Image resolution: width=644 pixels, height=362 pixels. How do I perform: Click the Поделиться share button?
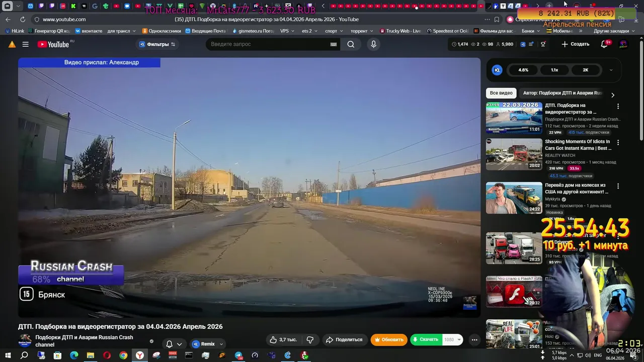[344, 340]
